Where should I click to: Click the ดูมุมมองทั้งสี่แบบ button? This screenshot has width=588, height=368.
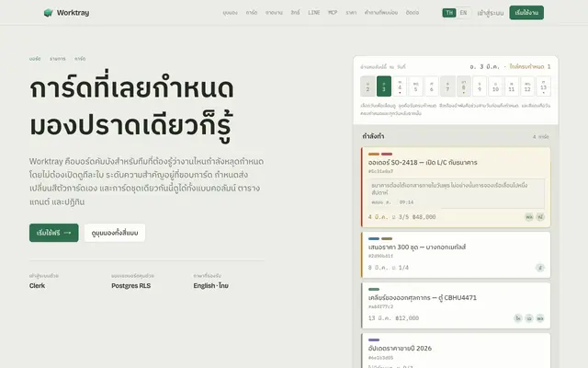[115, 233]
